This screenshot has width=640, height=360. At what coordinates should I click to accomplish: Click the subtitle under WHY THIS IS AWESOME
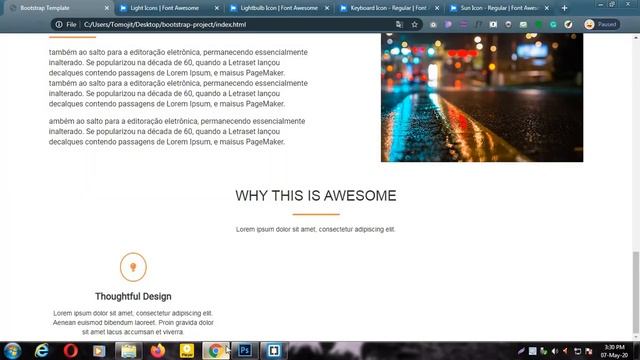click(316, 229)
